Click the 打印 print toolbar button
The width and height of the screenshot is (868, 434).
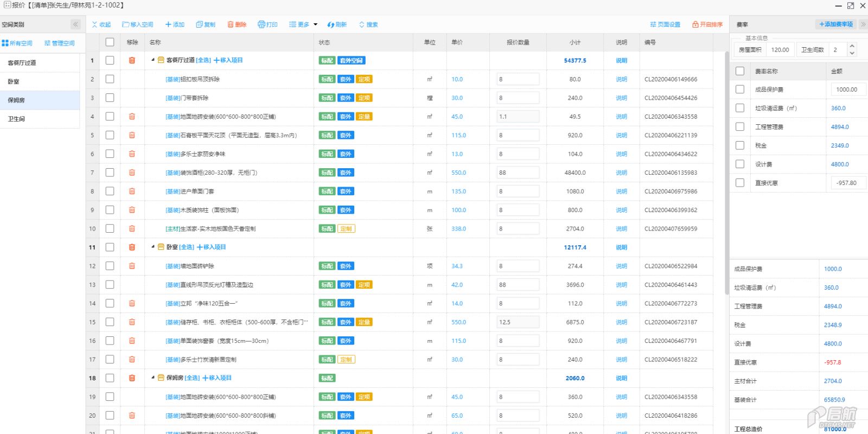tap(267, 24)
